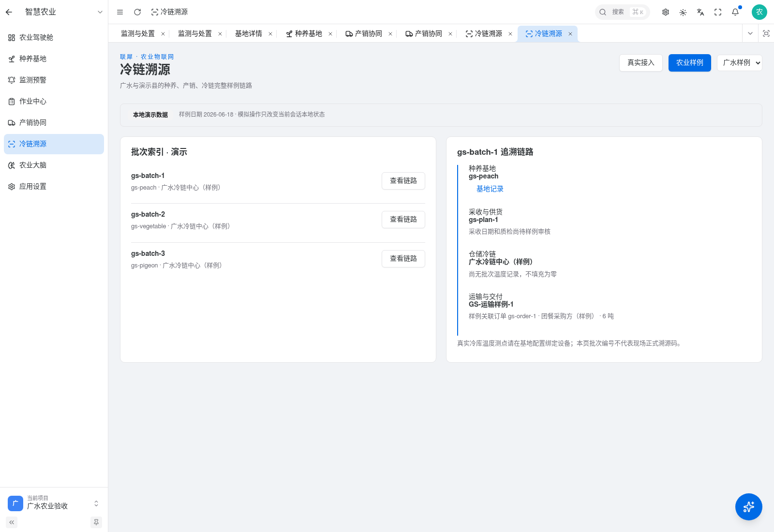
Task: Switch to the 基地详情 tab
Action: pos(249,34)
